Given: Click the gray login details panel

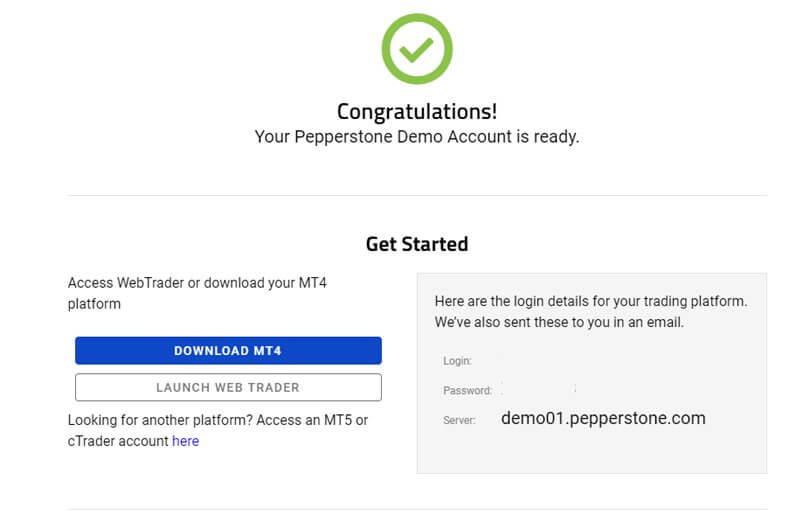Looking at the screenshot, I should pyautogui.click(x=592, y=373).
